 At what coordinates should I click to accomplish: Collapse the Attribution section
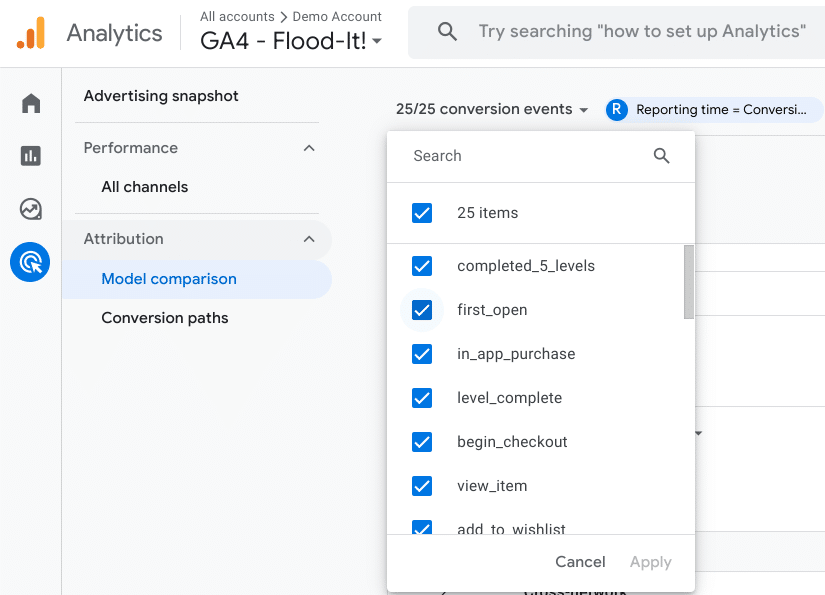click(309, 239)
